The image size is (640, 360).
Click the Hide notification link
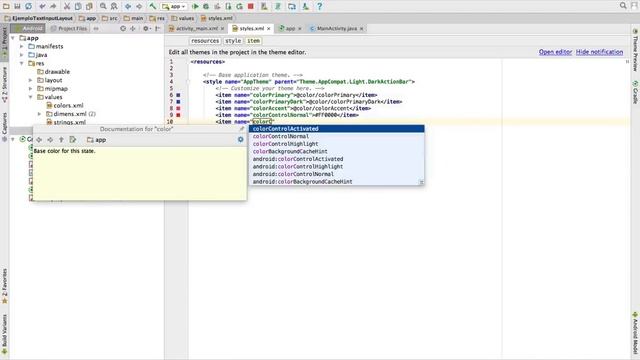tap(600, 52)
